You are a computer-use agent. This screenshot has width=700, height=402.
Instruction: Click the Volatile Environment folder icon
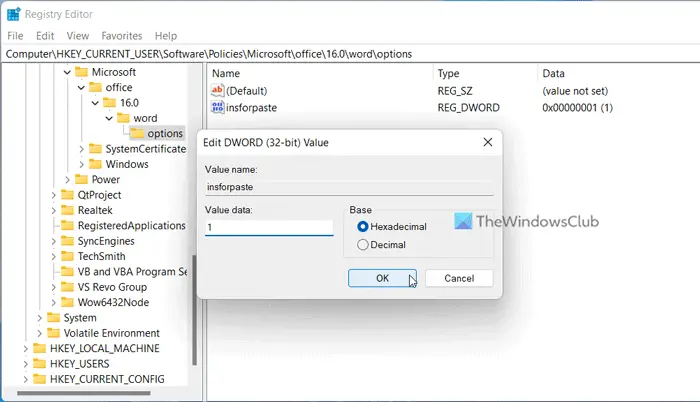pyautogui.click(x=54, y=333)
